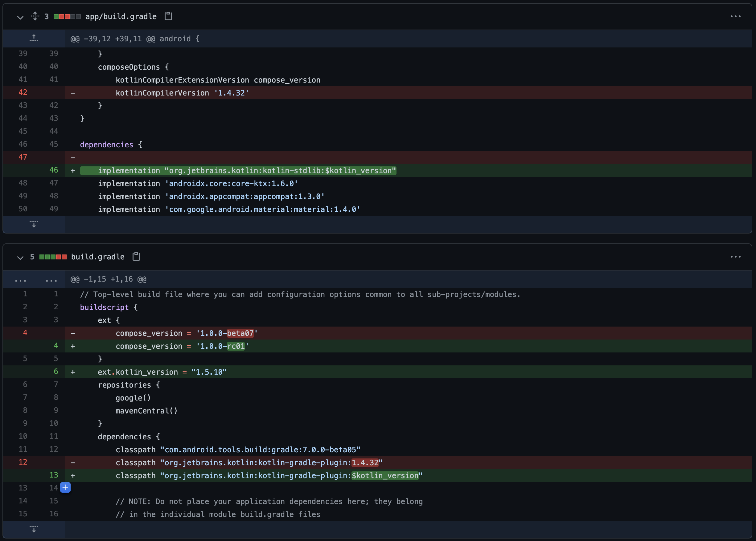Expand lines above line 39 hunk
This screenshot has height=541, width=756.
coord(34,38)
